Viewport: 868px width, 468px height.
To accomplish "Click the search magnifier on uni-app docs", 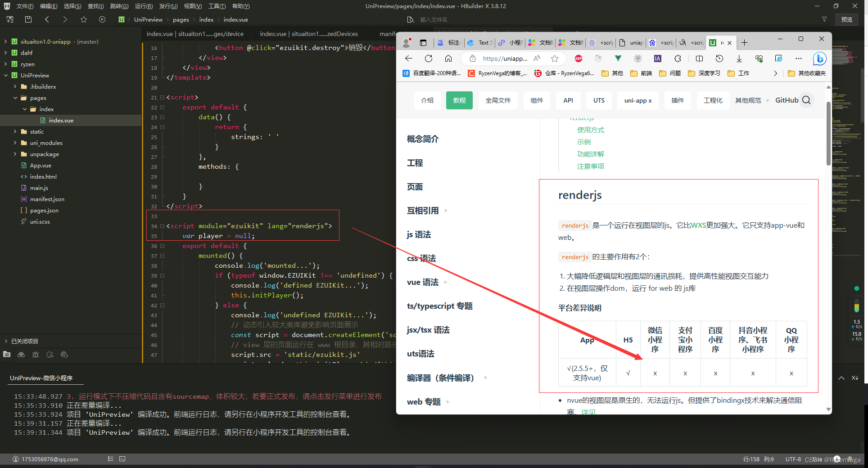I will [x=806, y=100].
